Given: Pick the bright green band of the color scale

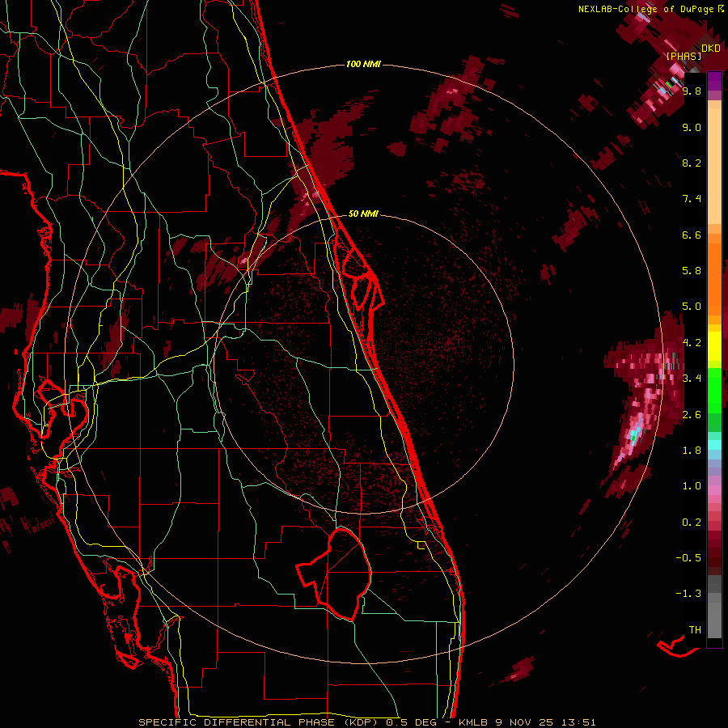Looking at the screenshot, I should click(x=714, y=390).
